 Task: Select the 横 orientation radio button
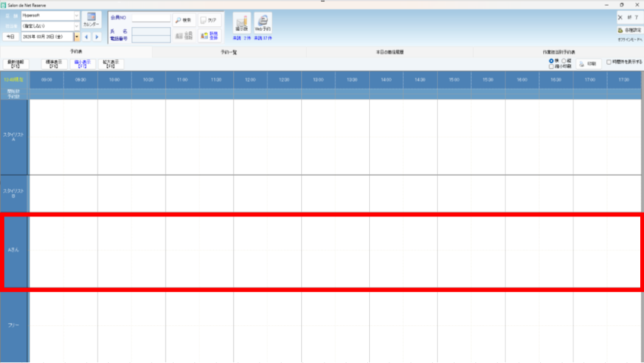point(552,60)
